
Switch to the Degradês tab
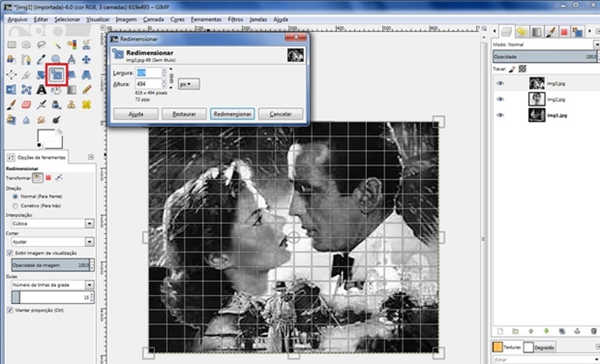click(539, 347)
